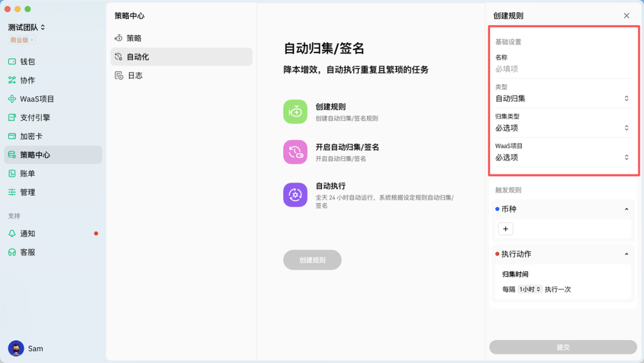644x363 pixels.
Task: Click the green 创建规则 circular icon
Action: [295, 111]
